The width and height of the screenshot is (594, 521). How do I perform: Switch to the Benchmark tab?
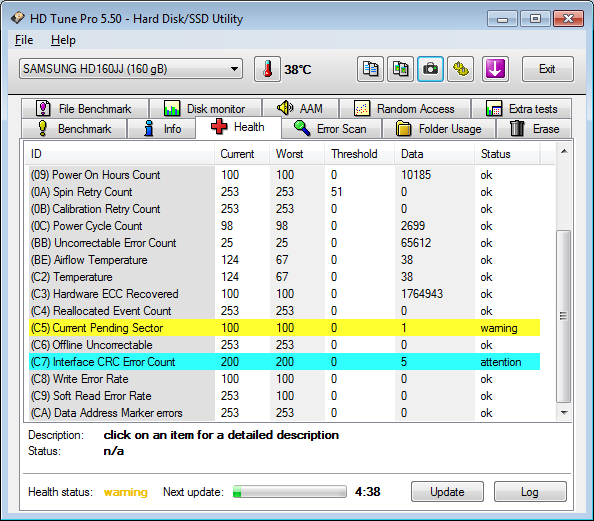(74, 129)
